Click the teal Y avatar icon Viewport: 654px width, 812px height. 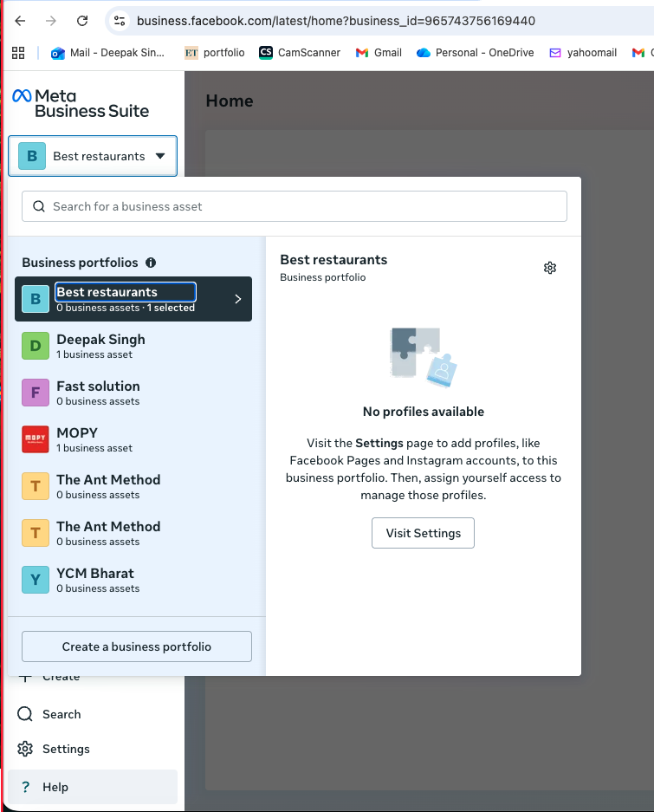[x=36, y=580]
